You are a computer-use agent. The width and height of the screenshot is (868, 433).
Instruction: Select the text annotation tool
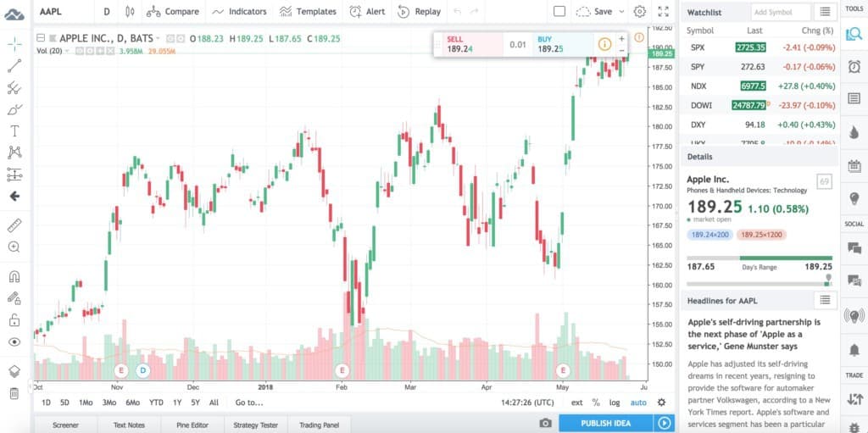(14, 130)
